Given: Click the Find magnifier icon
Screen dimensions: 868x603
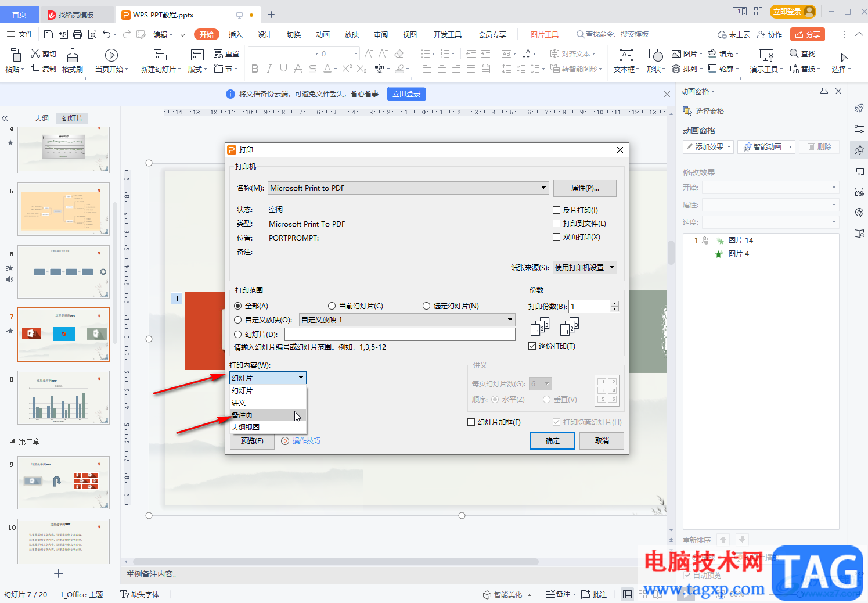Looking at the screenshot, I should coord(794,53).
